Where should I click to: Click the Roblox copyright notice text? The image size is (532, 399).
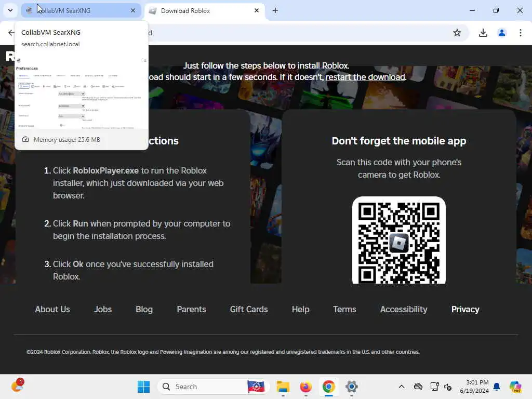223,352
